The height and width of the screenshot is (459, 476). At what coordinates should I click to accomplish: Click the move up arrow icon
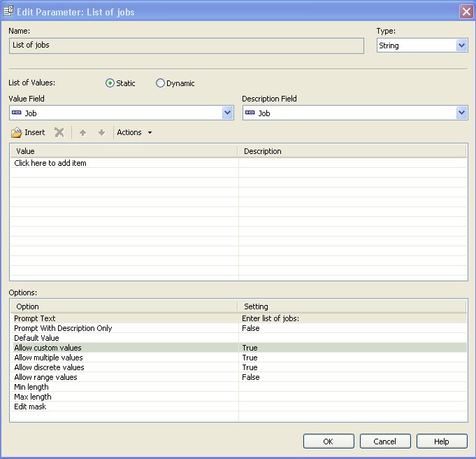click(82, 132)
